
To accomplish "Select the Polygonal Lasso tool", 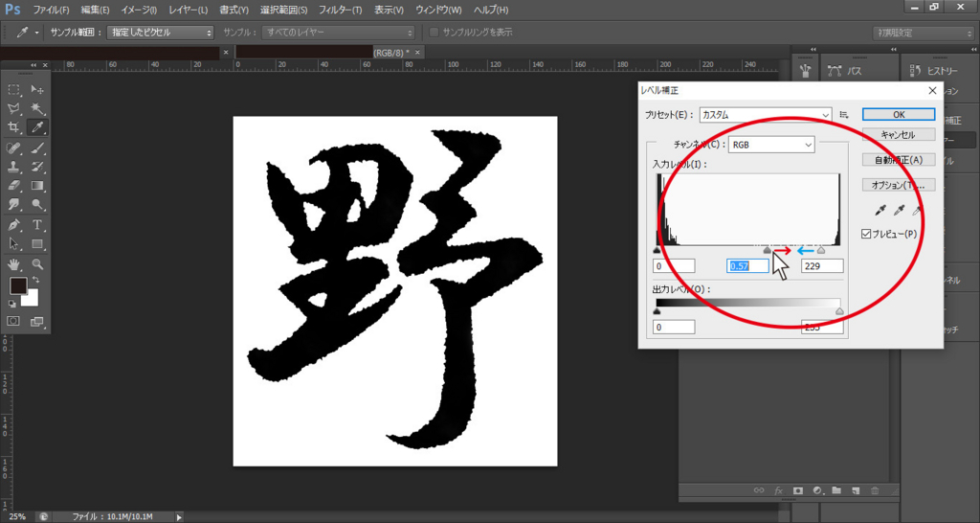I will coord(13,109).
